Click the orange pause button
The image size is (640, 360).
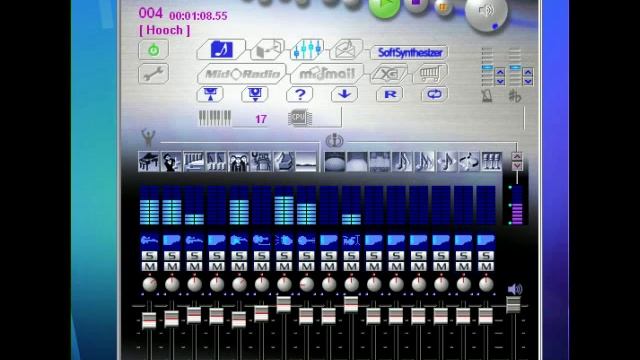click(x=443, y=7)
